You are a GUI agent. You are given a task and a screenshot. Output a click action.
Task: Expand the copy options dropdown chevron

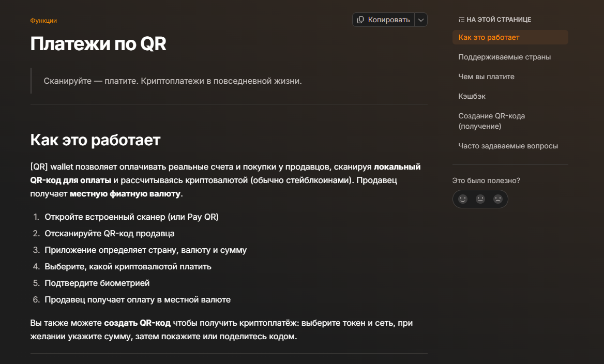coord(421,20)
